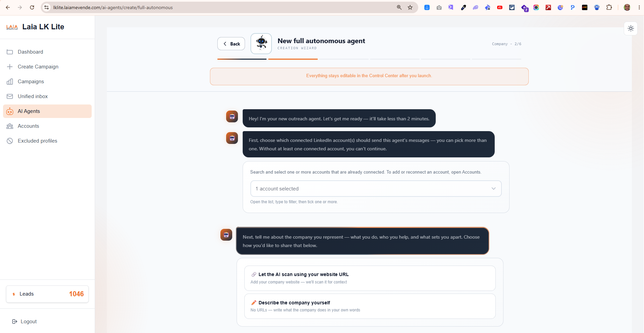Open Excluded profiles in the sidebar
Viewport: 644px width, 333px height.
click(47, 141)
